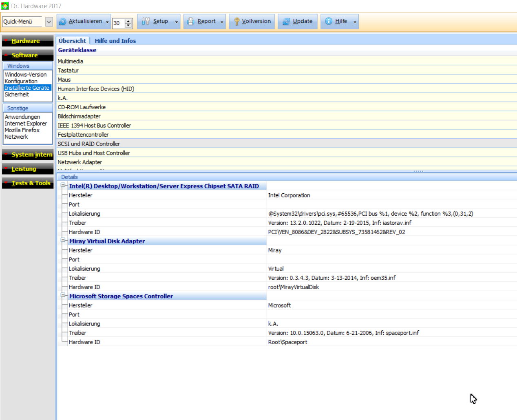Image resolution: width=517 pixels, height=420 pixels.
Task: Expand the Hilfe dropdown arrow
Action: 355,22
